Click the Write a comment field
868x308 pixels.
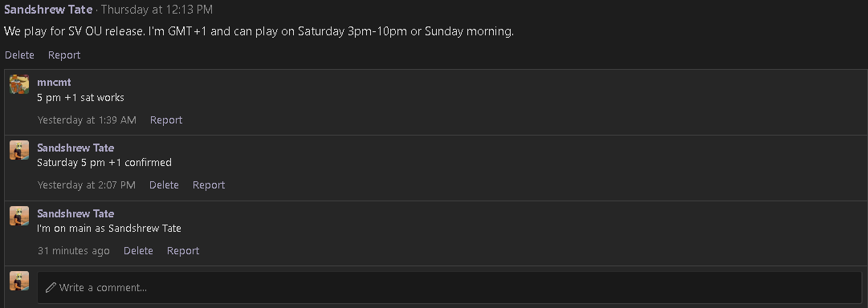click(x=450, y=287)
